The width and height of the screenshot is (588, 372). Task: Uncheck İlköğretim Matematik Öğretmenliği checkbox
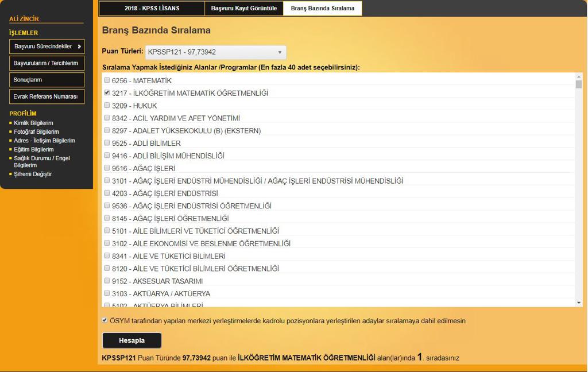coord(107,93)
